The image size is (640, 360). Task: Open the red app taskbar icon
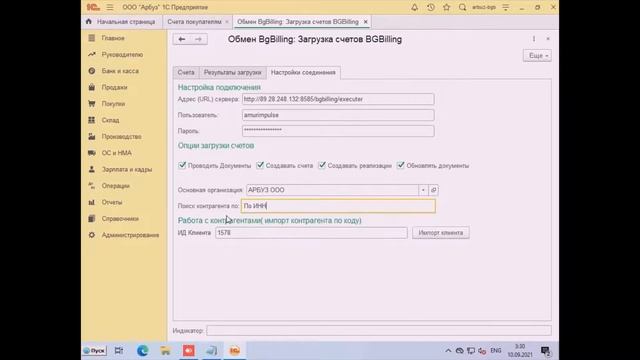189,351
